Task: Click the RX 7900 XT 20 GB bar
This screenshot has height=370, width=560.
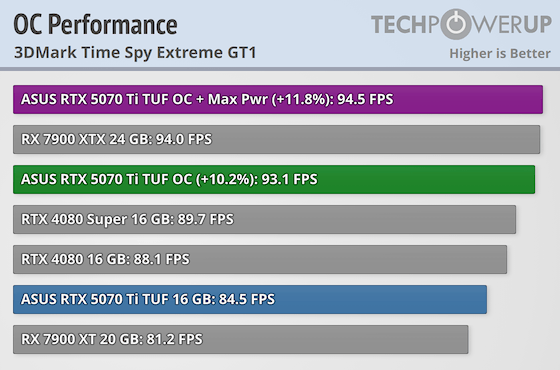Action: [241, 339]
